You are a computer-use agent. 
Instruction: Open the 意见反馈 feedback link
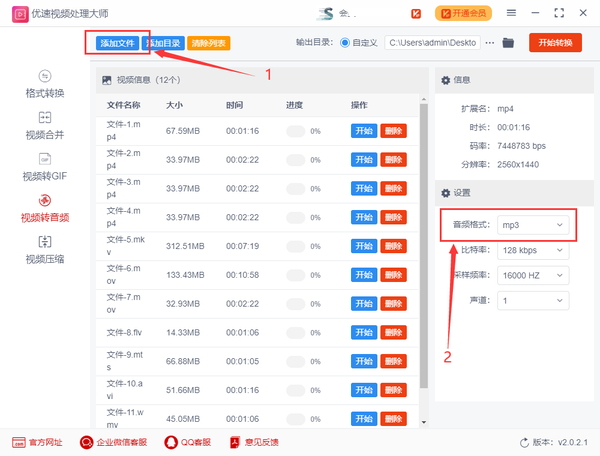254,443
